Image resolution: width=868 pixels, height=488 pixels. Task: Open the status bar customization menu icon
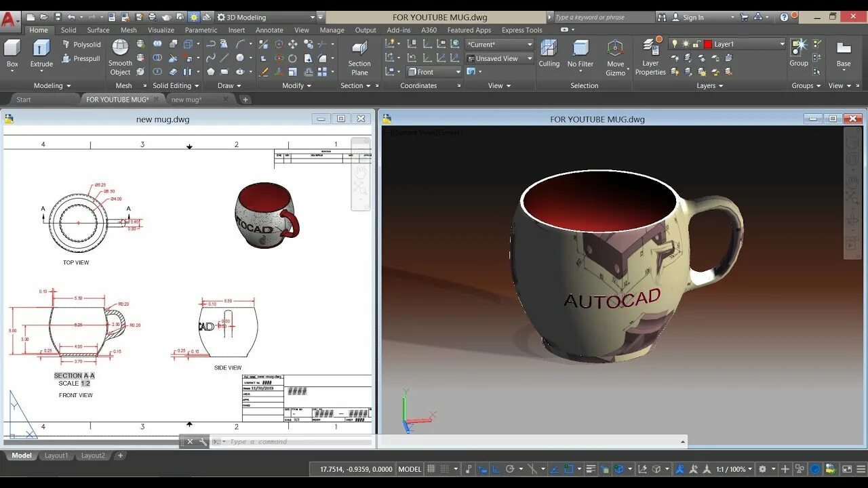click(x=860, y=469)
